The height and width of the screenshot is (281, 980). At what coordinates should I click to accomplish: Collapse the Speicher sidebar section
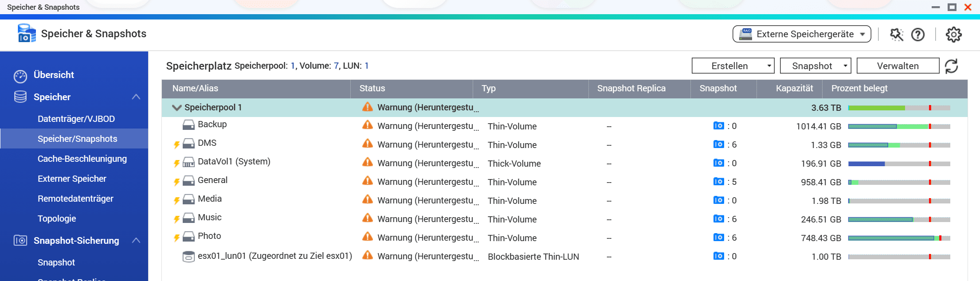[x=136, y=97]
